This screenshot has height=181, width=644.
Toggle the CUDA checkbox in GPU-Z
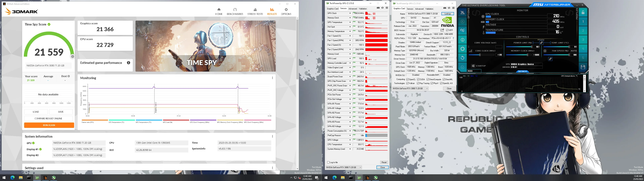(418, 79)
